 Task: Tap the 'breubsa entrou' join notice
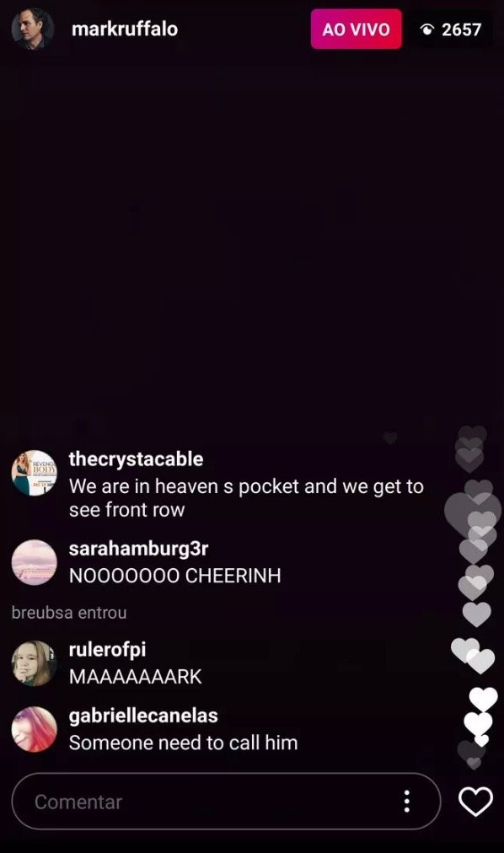click(69, 613)
